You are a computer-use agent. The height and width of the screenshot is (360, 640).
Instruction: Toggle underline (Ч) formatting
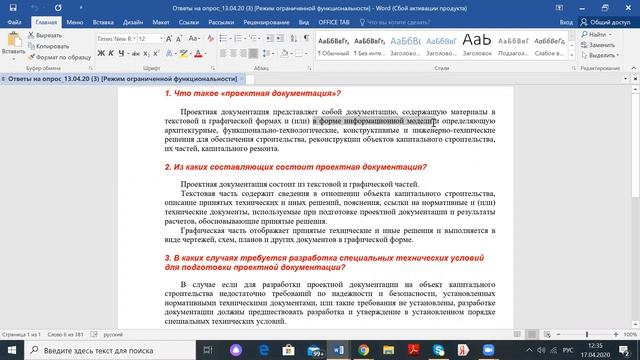(x=121, y=53)
